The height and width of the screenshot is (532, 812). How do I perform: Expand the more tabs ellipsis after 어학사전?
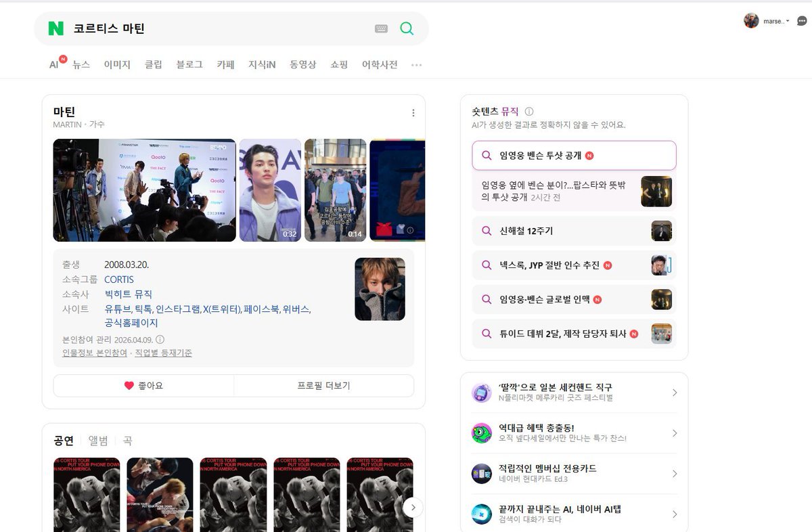[417, 65]
